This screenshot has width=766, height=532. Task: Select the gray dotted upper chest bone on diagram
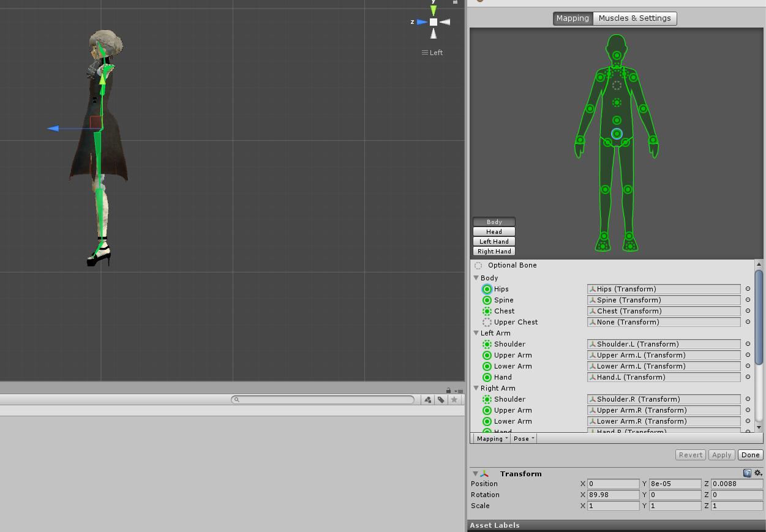click(x=617, y=86)
